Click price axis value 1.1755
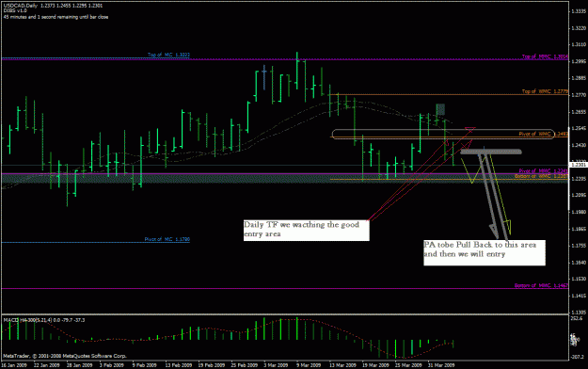Screen dimensions: 588x369 click(x=579, y=246)
